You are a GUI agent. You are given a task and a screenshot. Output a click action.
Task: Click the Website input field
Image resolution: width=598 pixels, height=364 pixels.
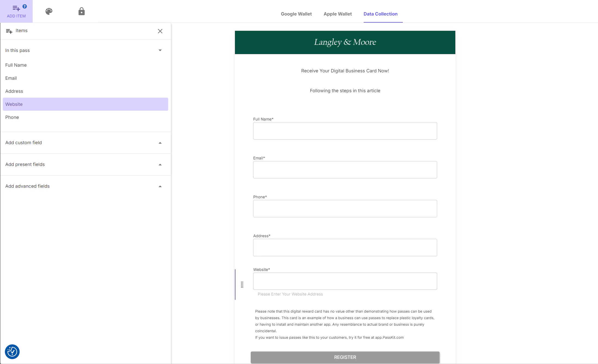(345, 281)
